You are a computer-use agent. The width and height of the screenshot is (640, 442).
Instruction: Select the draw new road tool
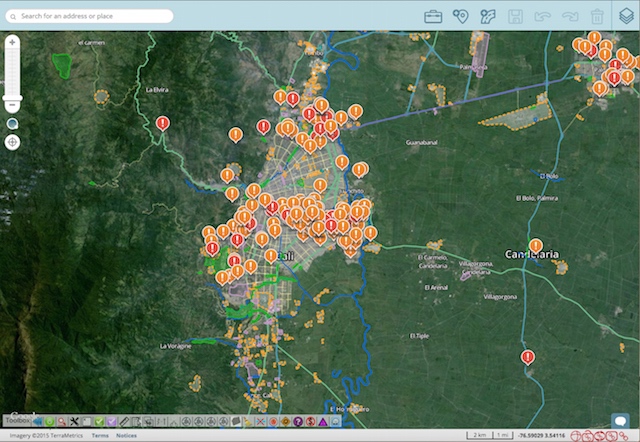[488, 17]
